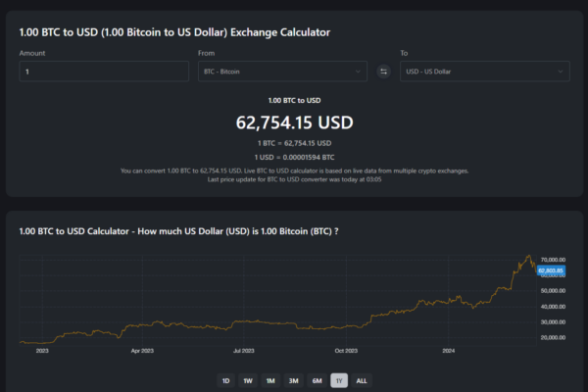
Task: Click the 1 BTC = 62,754.15 USD rate line
Action: coord(294,143)
